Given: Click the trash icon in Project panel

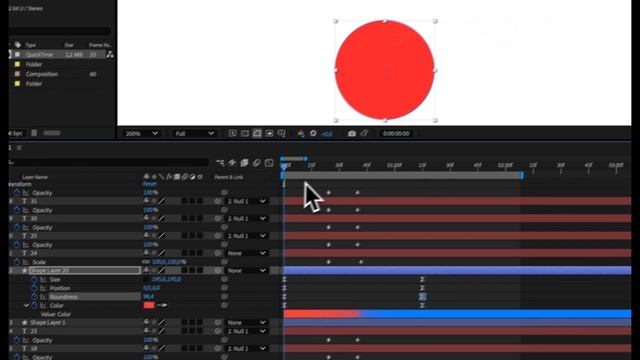Looking at the screenshot, I should [x=34, y=133].
